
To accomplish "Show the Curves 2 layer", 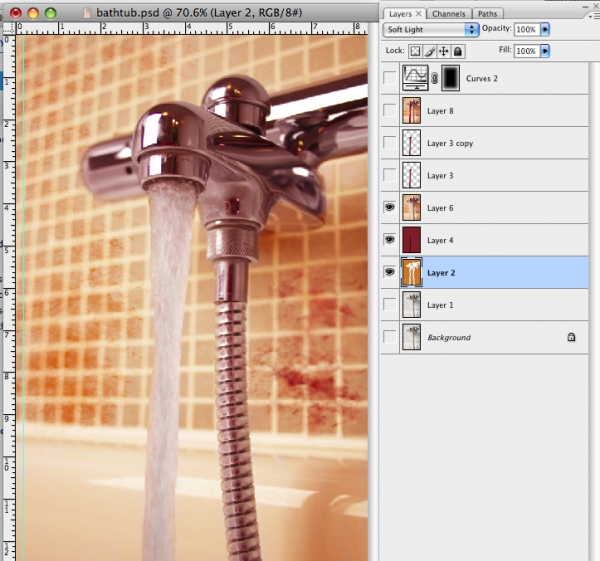I will pyautogui.click(x=390, y=78).
